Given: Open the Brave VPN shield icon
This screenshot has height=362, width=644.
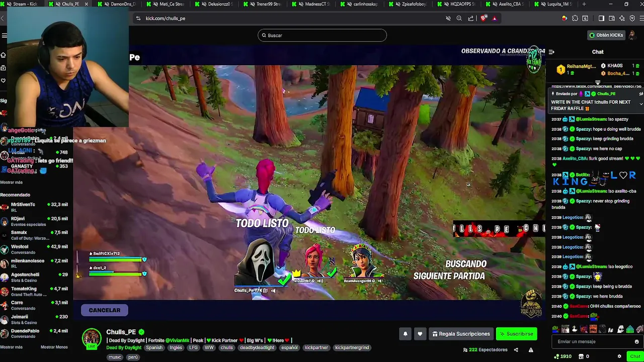Looking at the screenshot, I should click(x=632, y=18).
